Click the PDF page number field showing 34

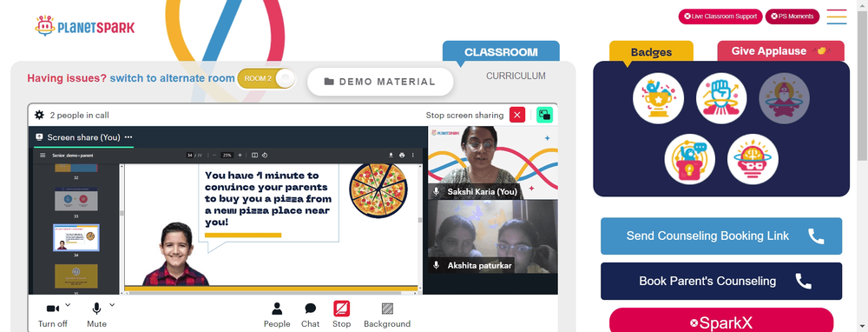189,156
